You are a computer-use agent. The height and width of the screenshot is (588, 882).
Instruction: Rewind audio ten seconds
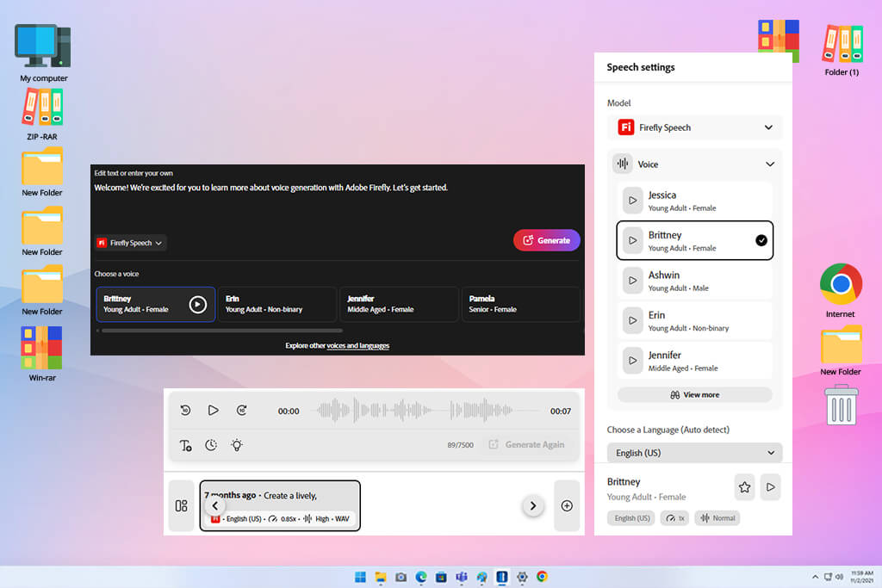pos(186,411)
